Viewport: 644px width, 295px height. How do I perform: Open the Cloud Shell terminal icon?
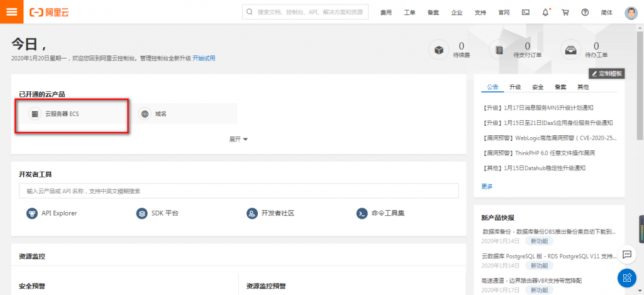[x=525, y=13]
